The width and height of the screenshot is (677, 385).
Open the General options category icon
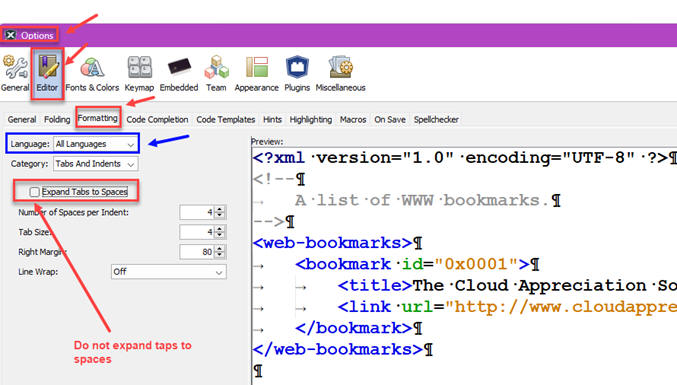pos(15,73)
